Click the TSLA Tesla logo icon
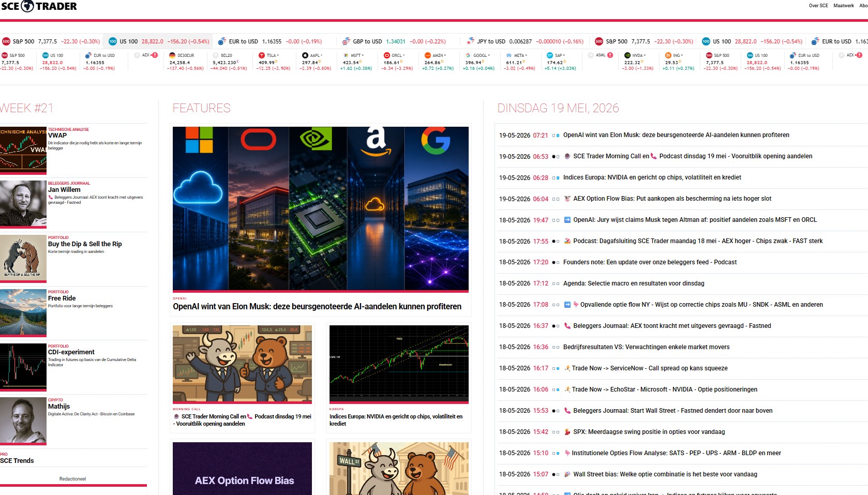The height and width of the screenshot is (495, 868). coord(261,55)
